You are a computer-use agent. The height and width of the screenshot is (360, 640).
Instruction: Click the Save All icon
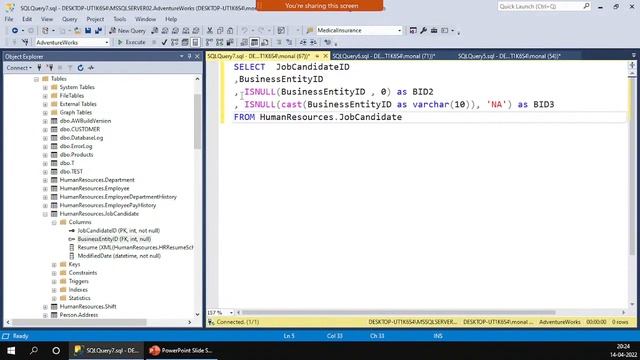point(98,31)
